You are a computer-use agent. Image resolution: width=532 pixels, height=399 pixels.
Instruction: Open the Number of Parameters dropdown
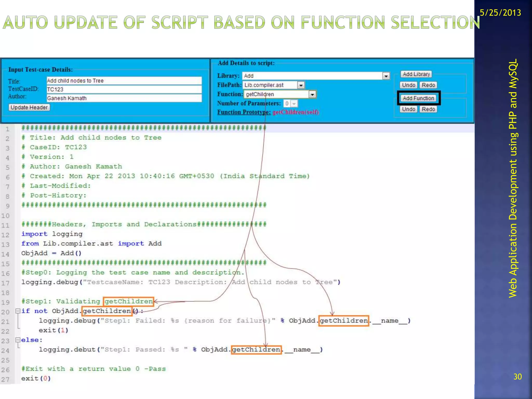[290, 103]
